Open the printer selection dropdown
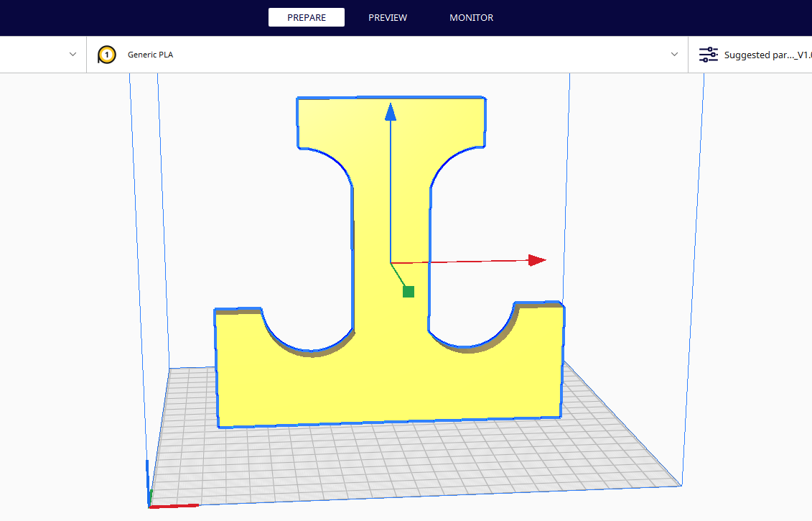812x521 pixels. pyautogui.click(x=72, y=54)
